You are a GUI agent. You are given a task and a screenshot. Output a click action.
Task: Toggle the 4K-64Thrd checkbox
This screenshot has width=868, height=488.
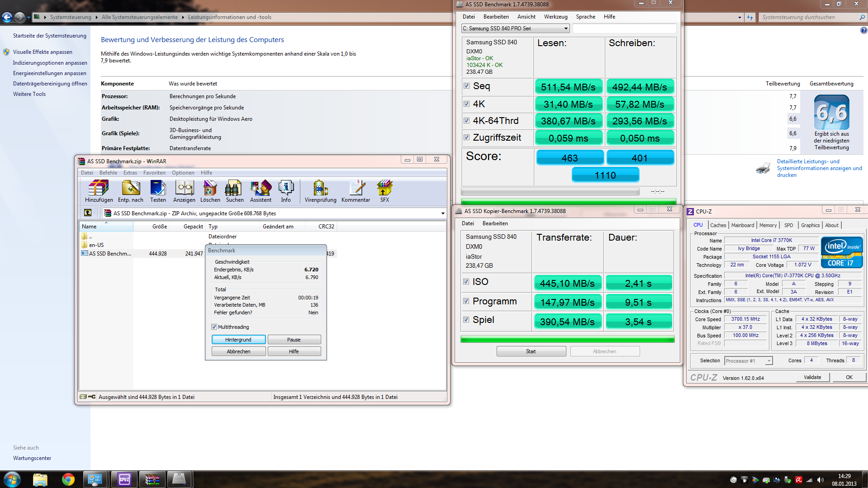coord(466,120)
